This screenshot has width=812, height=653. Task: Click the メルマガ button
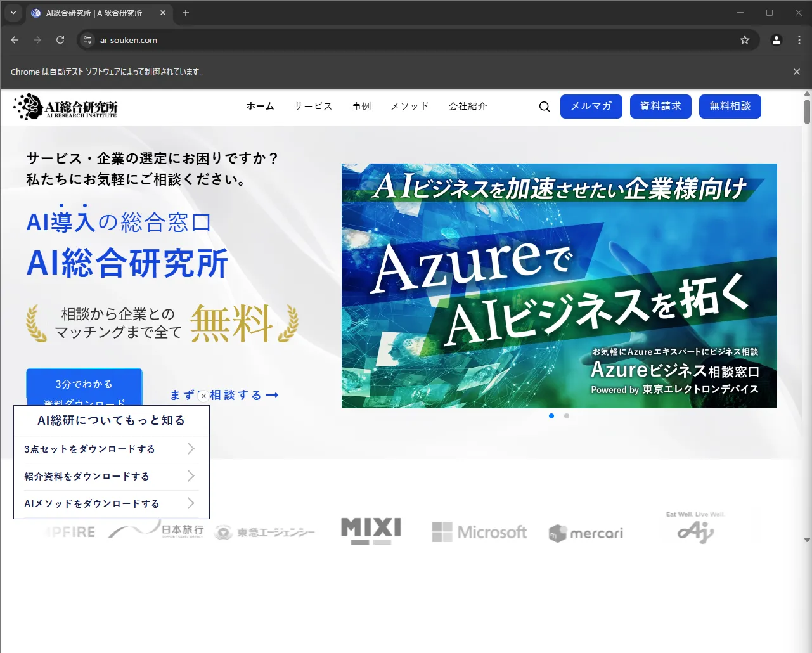pyautogui.click(x=591, y=107)
